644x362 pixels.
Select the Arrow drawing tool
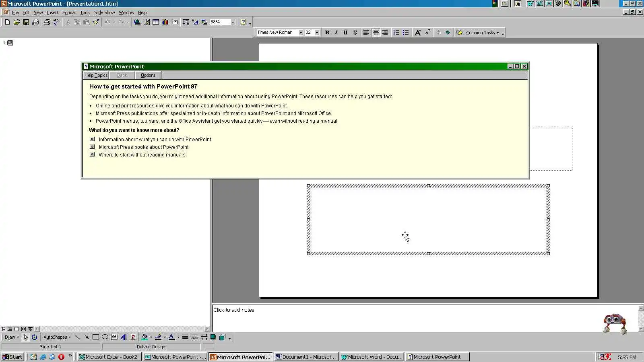tap(87, 337)
